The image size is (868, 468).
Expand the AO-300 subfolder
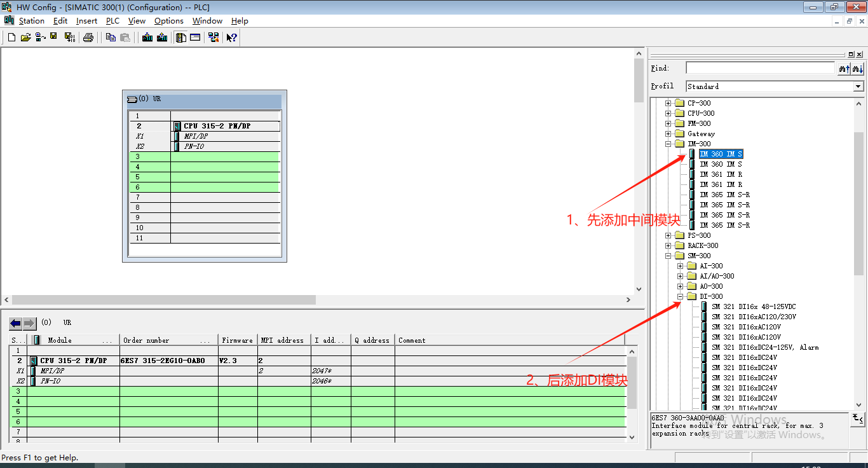680,286
